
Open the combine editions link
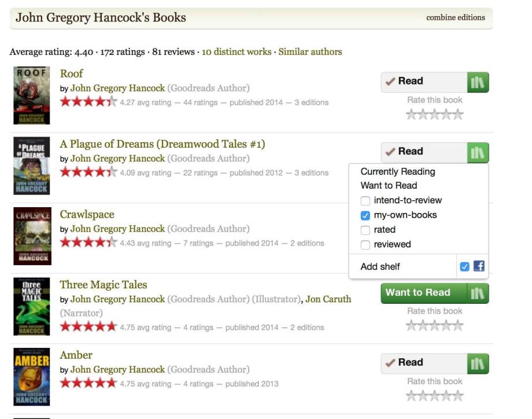pos(456,17)
